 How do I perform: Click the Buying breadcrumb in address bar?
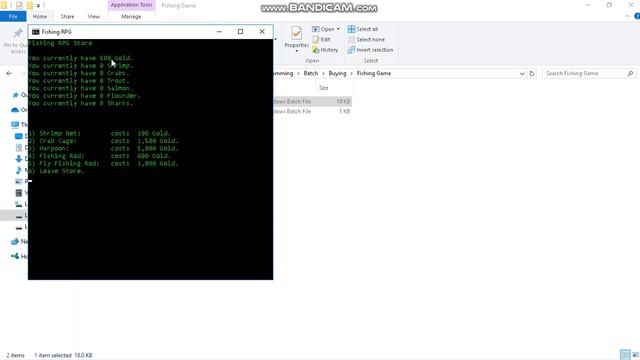pos(337,73)
